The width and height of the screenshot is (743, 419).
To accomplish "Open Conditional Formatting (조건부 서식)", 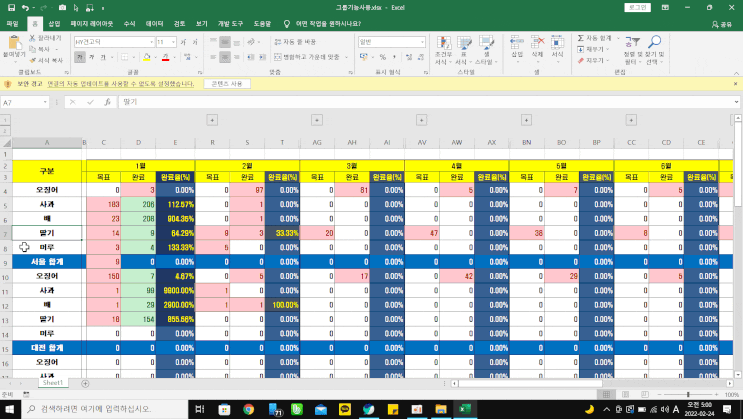I will [x=444, y=50].
